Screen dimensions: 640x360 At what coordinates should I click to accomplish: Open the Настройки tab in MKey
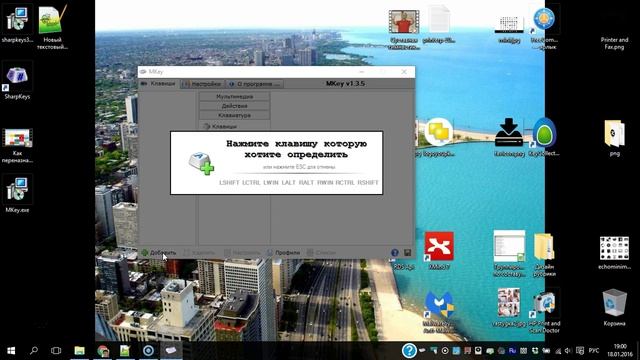(202, 84)
